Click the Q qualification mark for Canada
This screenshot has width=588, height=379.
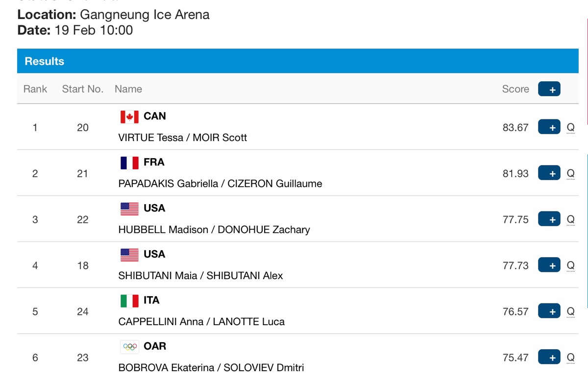(x=570, y=128)
